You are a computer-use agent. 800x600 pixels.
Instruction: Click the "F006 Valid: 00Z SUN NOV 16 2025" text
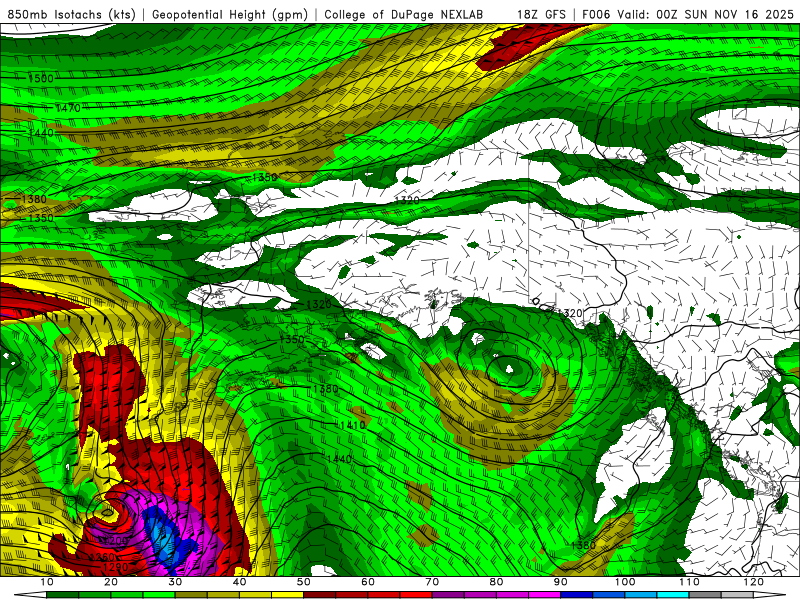point(688,15)
